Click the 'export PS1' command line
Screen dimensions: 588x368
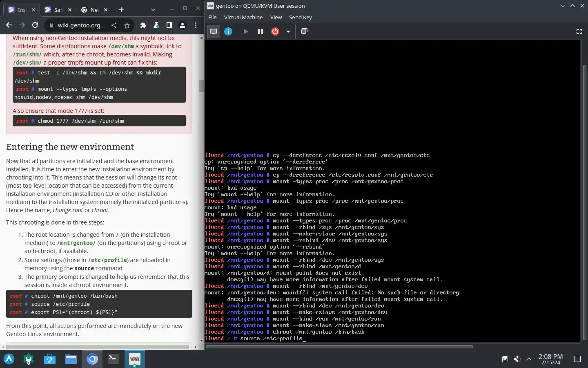click(74, 312)
